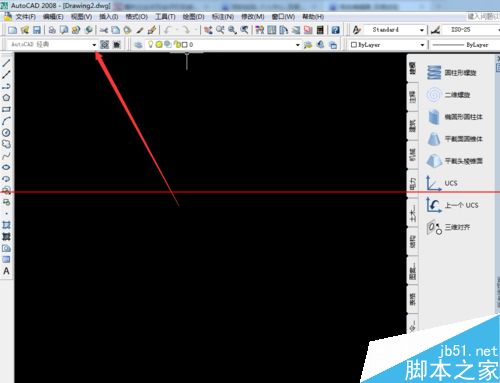The width and height of the screenshot is (500, 383).
Task: Switch to the 机械 tool palette tab
Action: click(413, 155)
